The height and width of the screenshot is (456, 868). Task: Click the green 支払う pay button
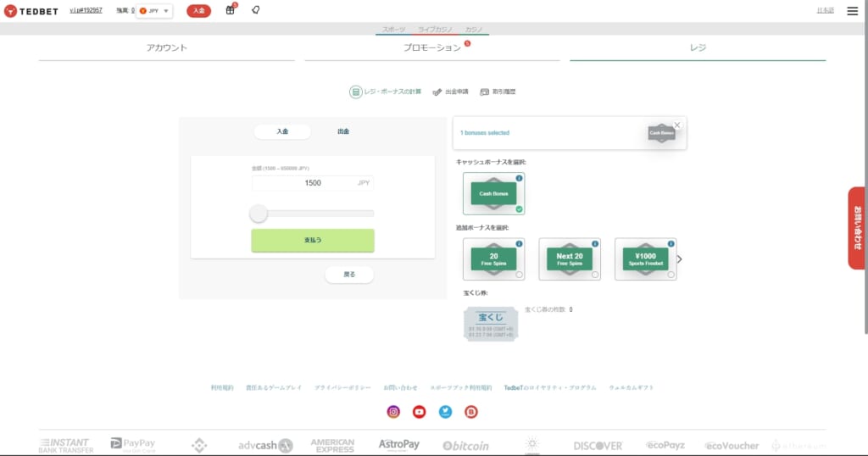(313, 240)
